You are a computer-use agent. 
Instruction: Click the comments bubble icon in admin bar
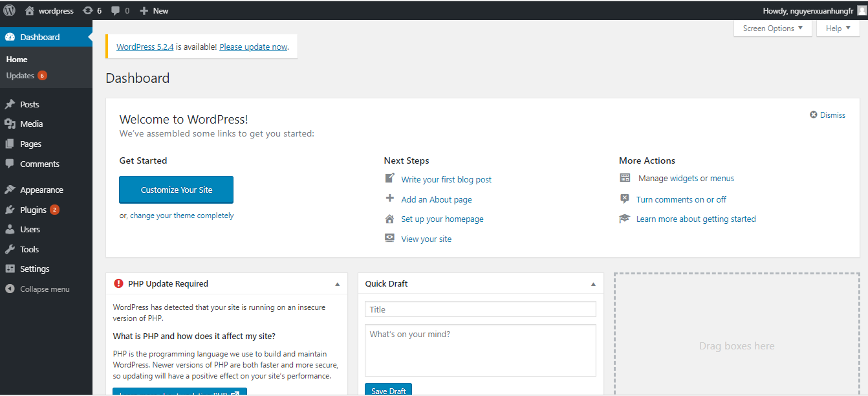116,10
